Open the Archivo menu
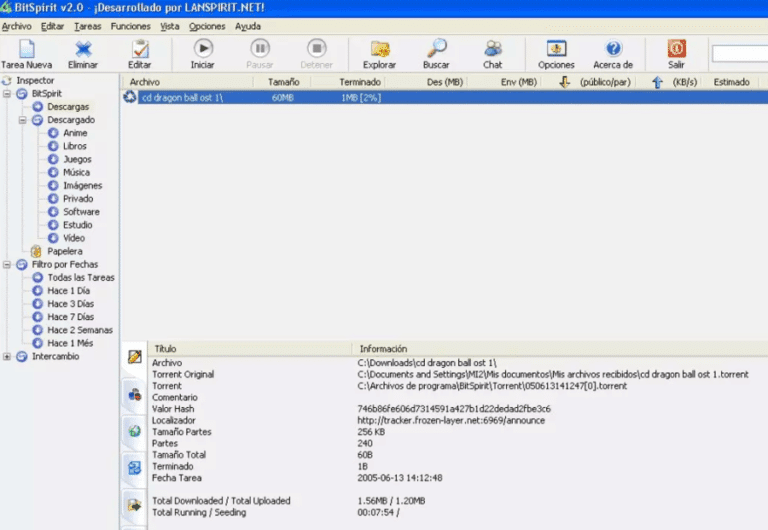 click(x=17, y=26)
